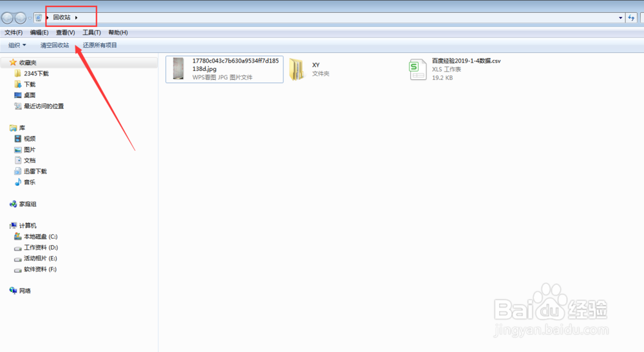Select the XY folder name
This screenshot has height=352, width=644.
[316, 65]
